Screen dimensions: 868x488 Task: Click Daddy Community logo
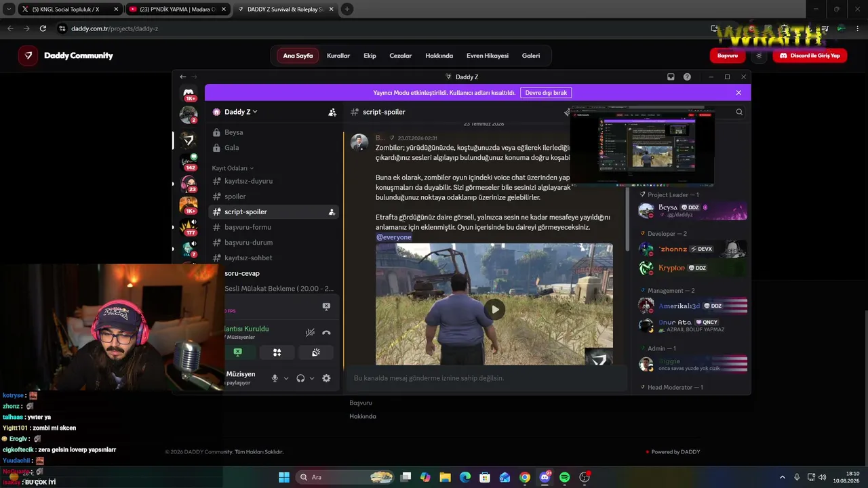(66, 56)
